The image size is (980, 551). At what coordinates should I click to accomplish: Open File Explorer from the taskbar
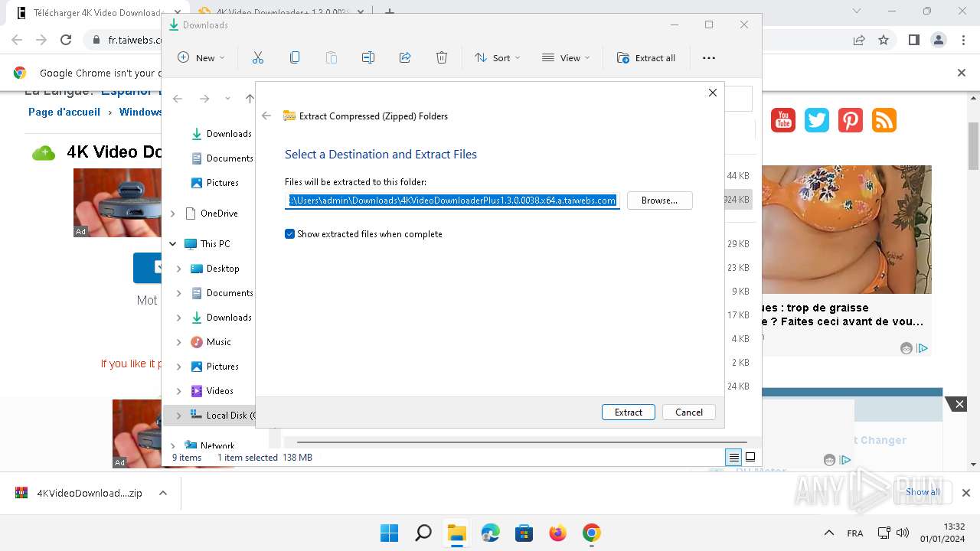click(456, 533)
